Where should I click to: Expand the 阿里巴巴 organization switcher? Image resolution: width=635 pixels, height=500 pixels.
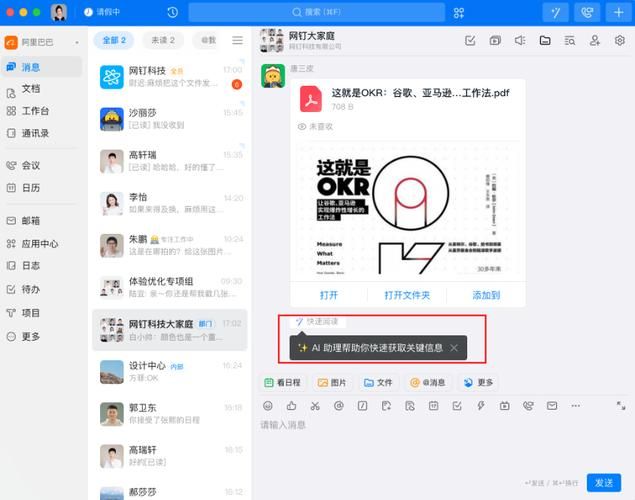tap(42, 42)
